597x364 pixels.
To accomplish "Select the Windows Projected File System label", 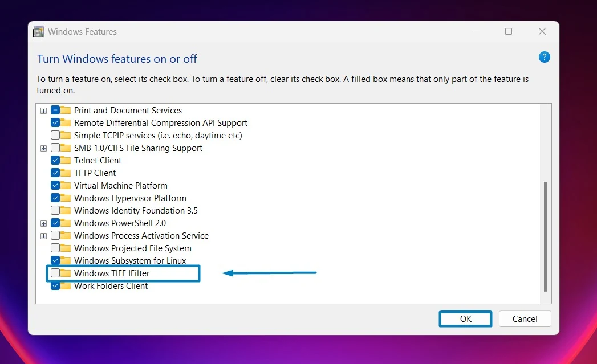I will pos(132,248).
